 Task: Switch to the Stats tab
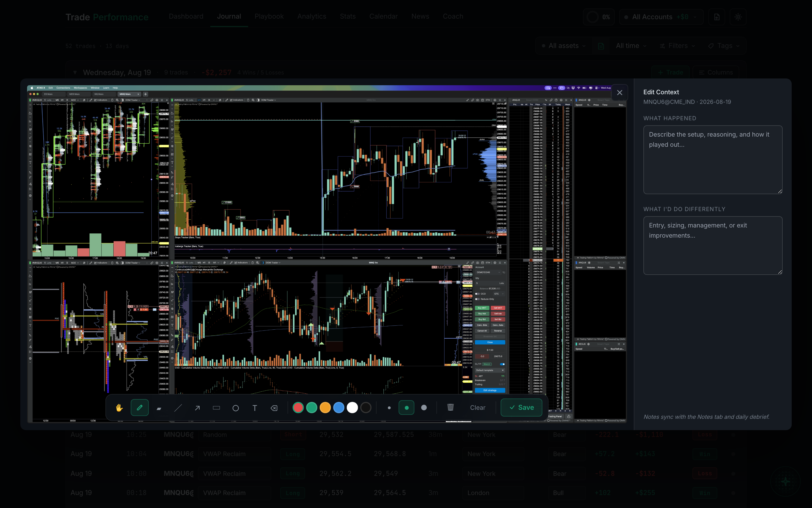[x=348, y=16]
